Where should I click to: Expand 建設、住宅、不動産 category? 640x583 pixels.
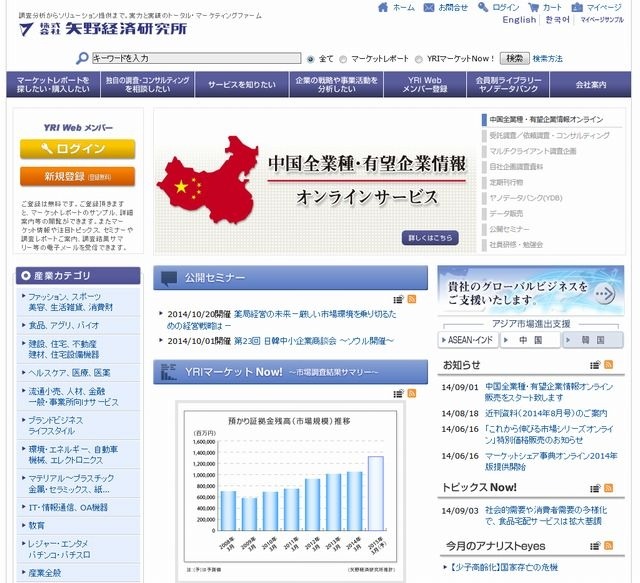tap(78, 349)
